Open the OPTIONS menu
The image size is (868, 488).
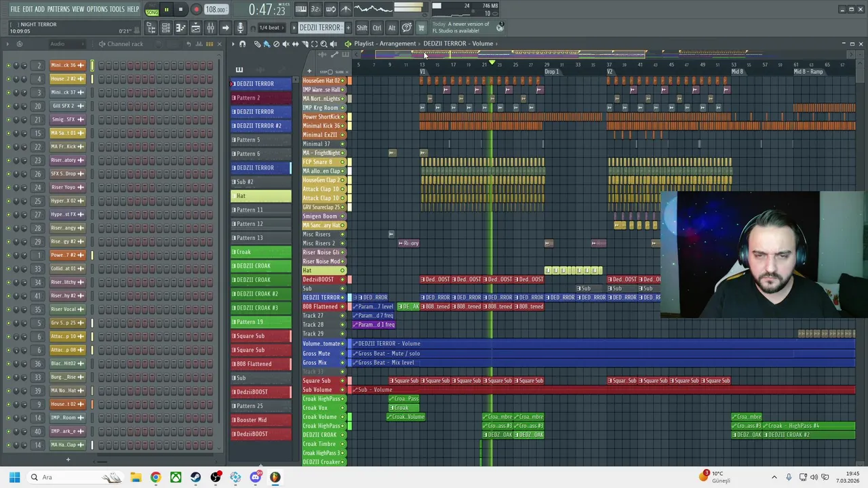pyautogui.click(x=97, y=9)
